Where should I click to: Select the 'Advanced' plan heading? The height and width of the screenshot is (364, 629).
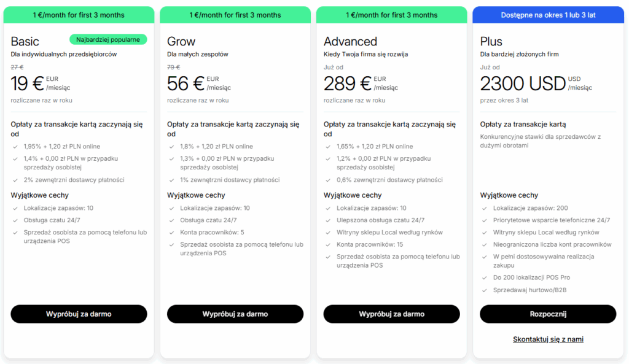350,42
